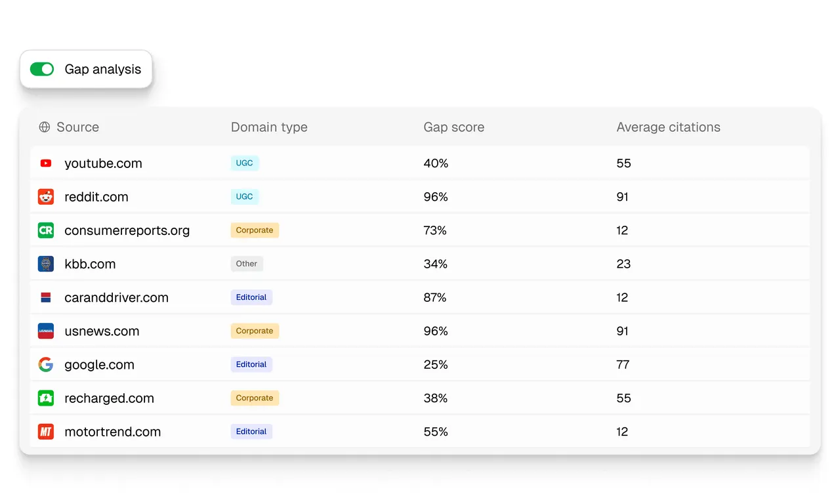840x504 pixels.
Task: Click the Google G favicon icon
Action: click(46, 365)
